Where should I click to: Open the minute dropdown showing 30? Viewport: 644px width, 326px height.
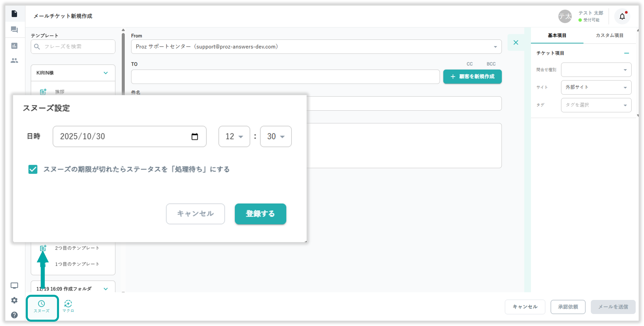click(x=276, y=136)
